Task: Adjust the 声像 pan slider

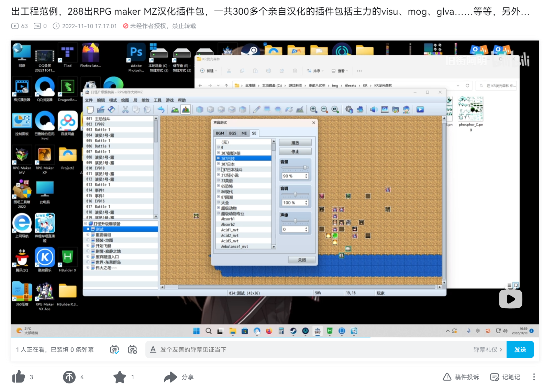Action: click(295, 221)
